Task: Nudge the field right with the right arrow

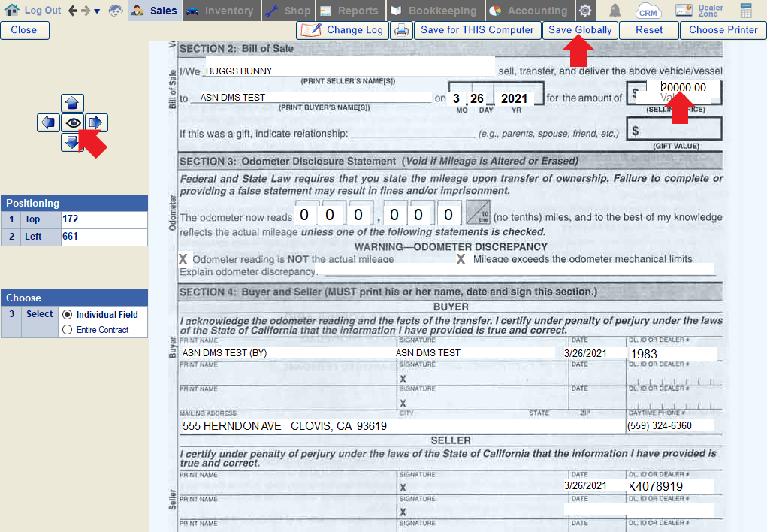Action: 96,122
